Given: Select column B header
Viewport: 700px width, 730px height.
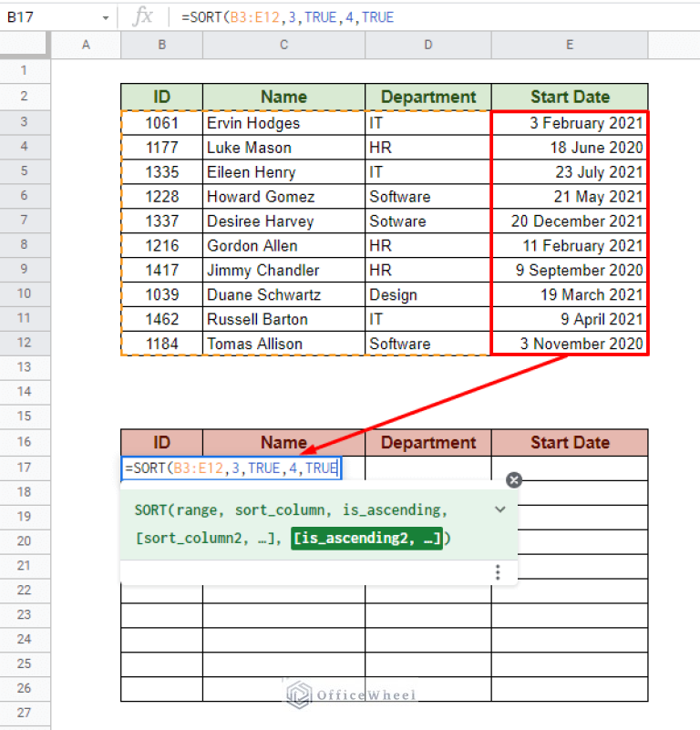Looking at the screenshot, I should (161, 45).
